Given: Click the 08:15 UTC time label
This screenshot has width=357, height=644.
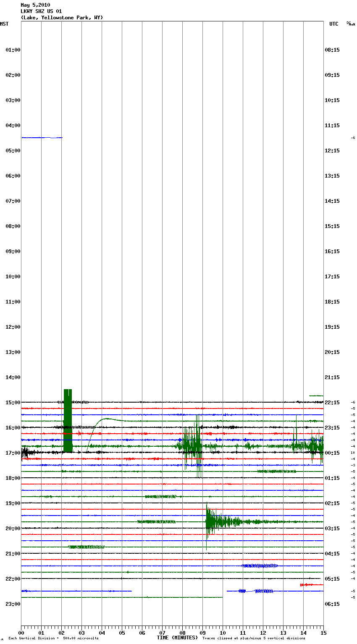Looking at the screenshot, I should pyautogui.click(x=332, y=50).
